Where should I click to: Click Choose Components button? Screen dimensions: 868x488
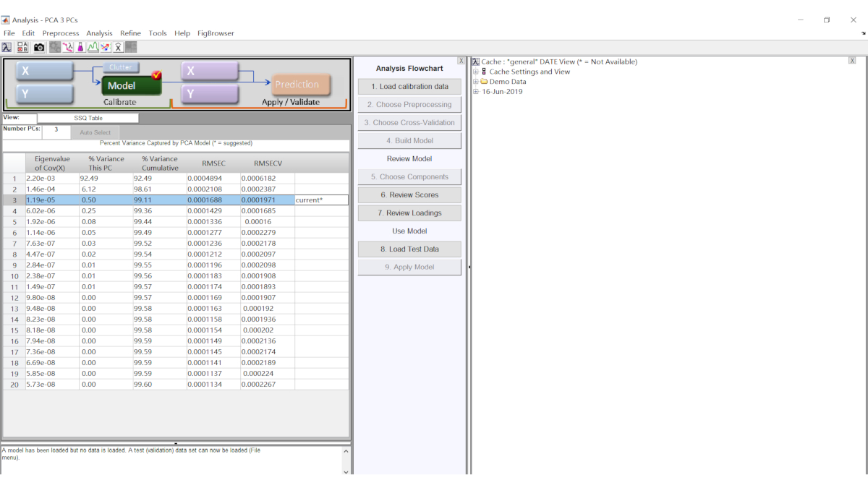point(409,177)
